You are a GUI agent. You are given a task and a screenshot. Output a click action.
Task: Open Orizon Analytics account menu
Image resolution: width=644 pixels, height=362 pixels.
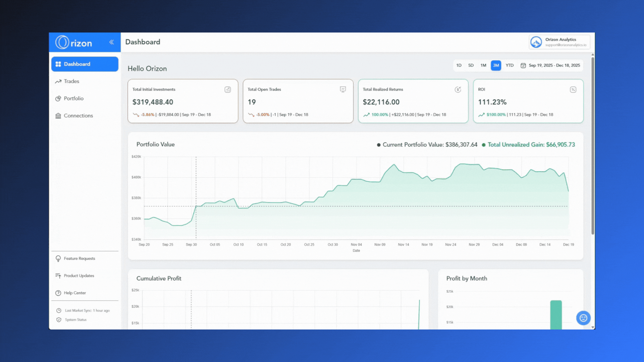(559, 42)
